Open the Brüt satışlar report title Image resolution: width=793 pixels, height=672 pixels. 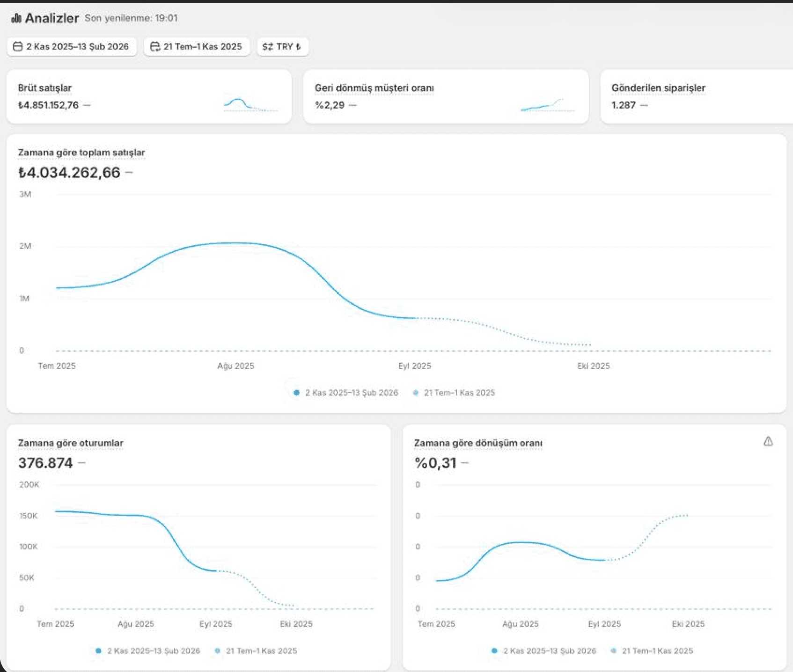pyautogui.click(x=45, y=88)
